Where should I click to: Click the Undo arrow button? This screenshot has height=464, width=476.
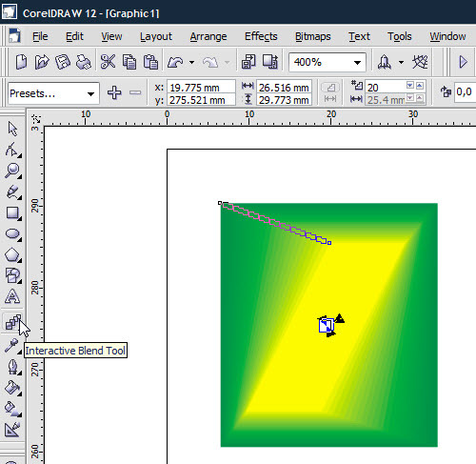(x=175, y=62)
